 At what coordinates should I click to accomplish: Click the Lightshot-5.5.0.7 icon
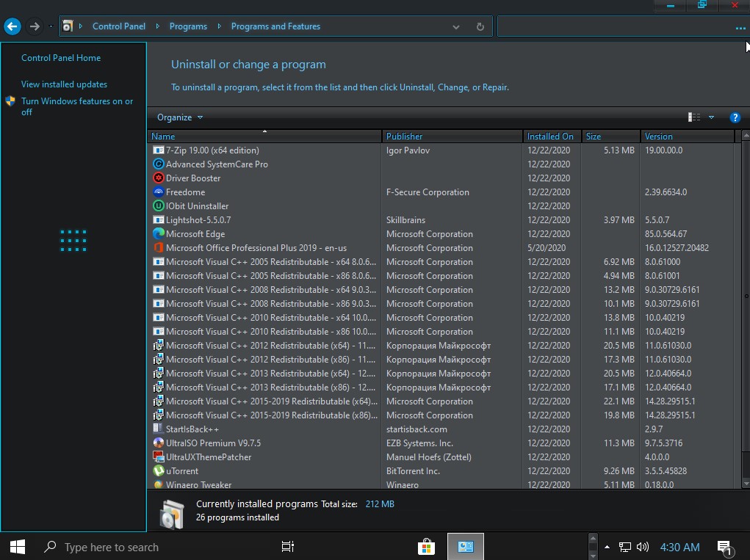point(159,219)
